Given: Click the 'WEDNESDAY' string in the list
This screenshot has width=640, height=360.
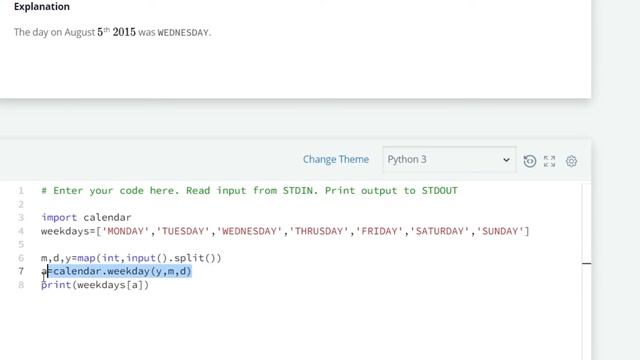Looking at the screenshot, I should click(x=249, y=231).
